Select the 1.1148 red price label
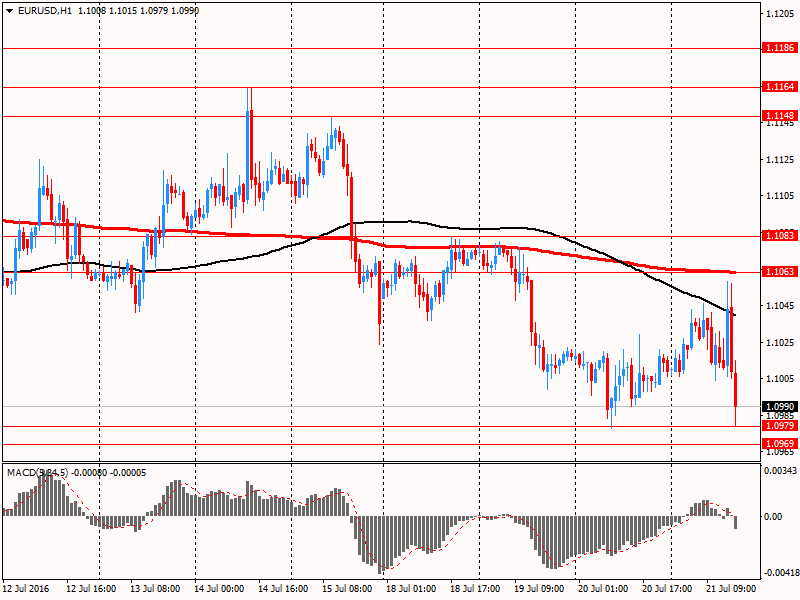The image size is (800, 600). [779, 115]
